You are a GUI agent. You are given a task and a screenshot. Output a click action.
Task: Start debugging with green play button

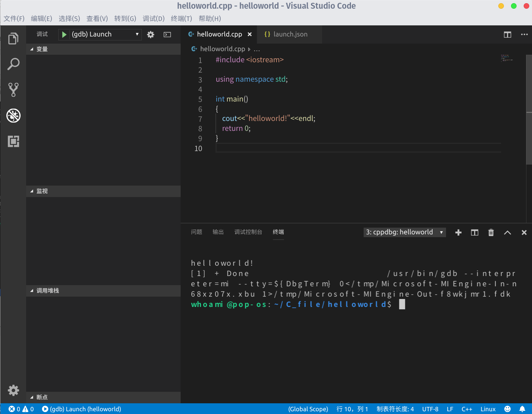coord(64,34)
